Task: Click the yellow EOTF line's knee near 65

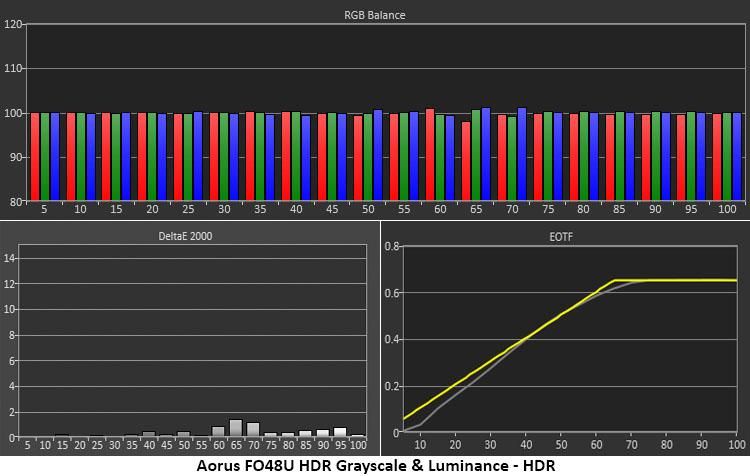Action: tap(615, 280)
